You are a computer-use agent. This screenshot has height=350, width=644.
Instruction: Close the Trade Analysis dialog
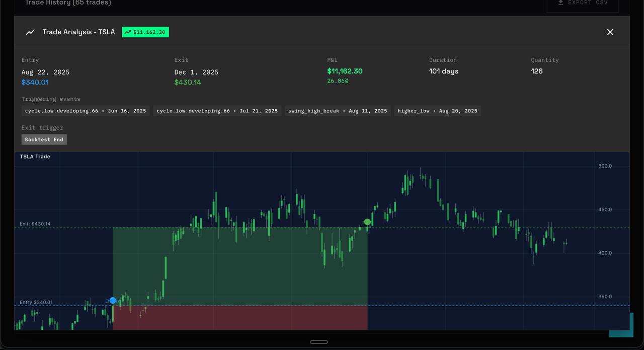pos(610,32)
